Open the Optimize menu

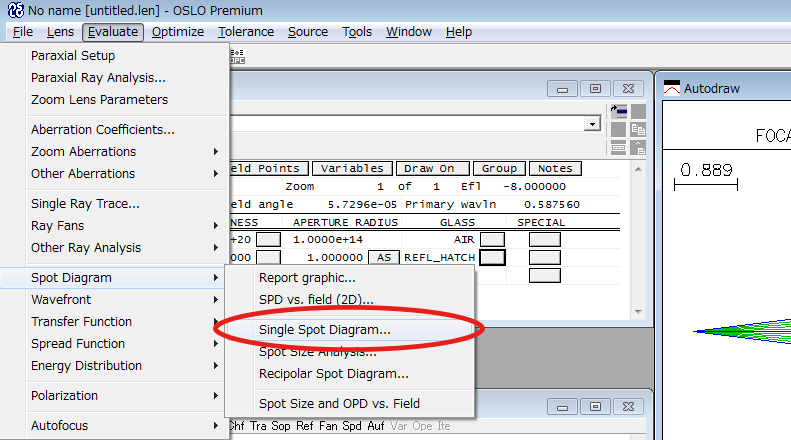pyautogui.click(x=178, y=32)
